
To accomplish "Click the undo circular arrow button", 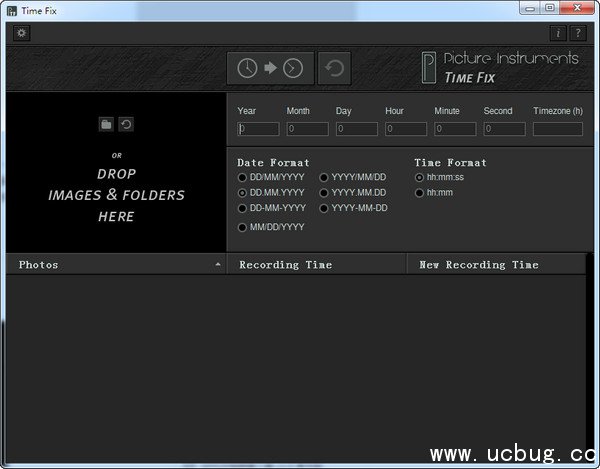I will coord(334,68).
